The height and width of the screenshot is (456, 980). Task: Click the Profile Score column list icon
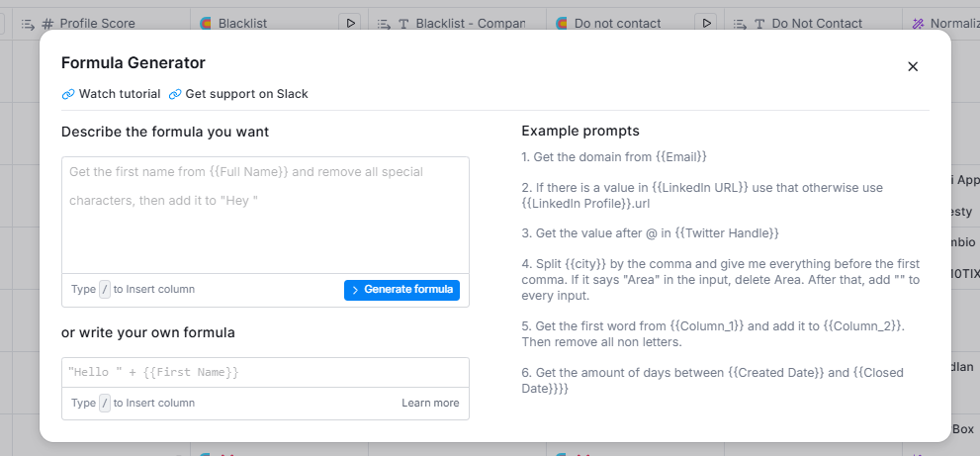[28, 23]
